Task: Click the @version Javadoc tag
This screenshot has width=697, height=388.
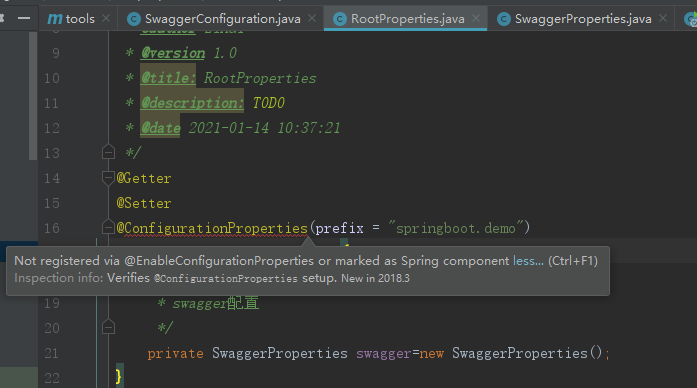Action: click(173, 53)
